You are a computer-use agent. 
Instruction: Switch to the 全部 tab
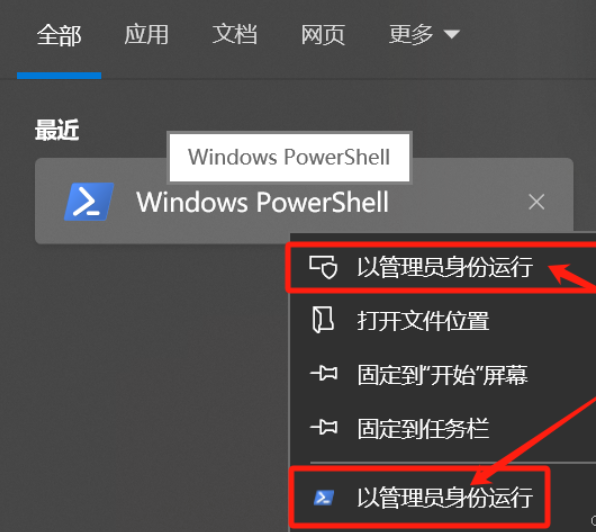59,35
